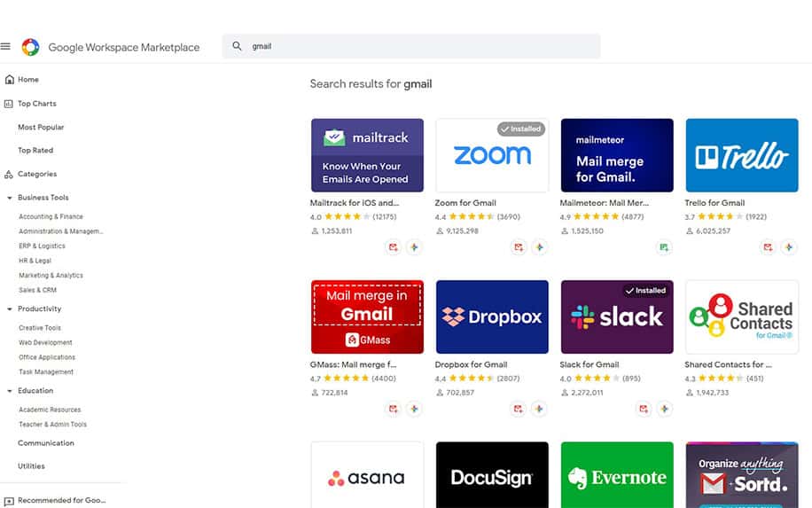The height and width of the screenshot is (508, 812).
Task: Click the Home icon in sidebar
Action: pyautogui.click(x=9, y=79)
